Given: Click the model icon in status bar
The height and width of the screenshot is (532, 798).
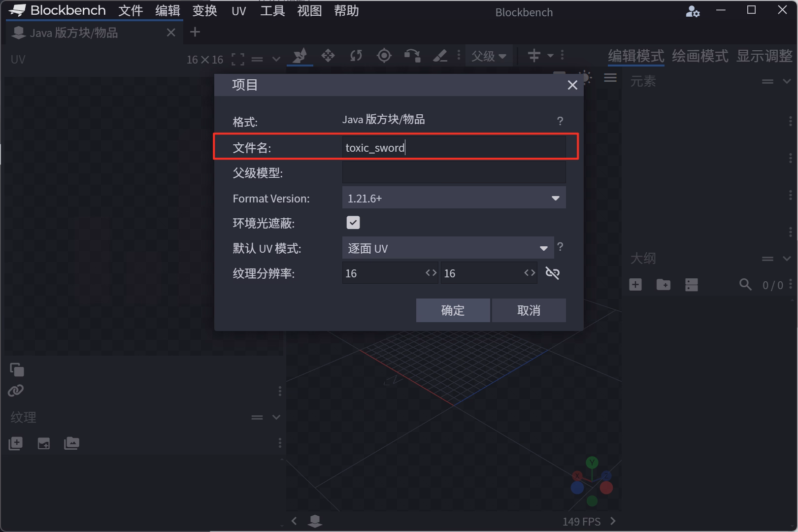Looking at the screenshot, I should (x=315, y=521).
